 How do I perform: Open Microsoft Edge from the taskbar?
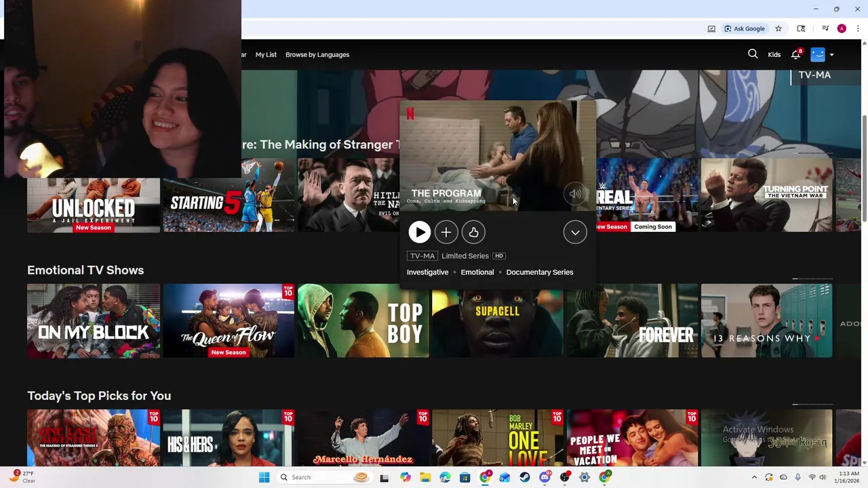445,477
